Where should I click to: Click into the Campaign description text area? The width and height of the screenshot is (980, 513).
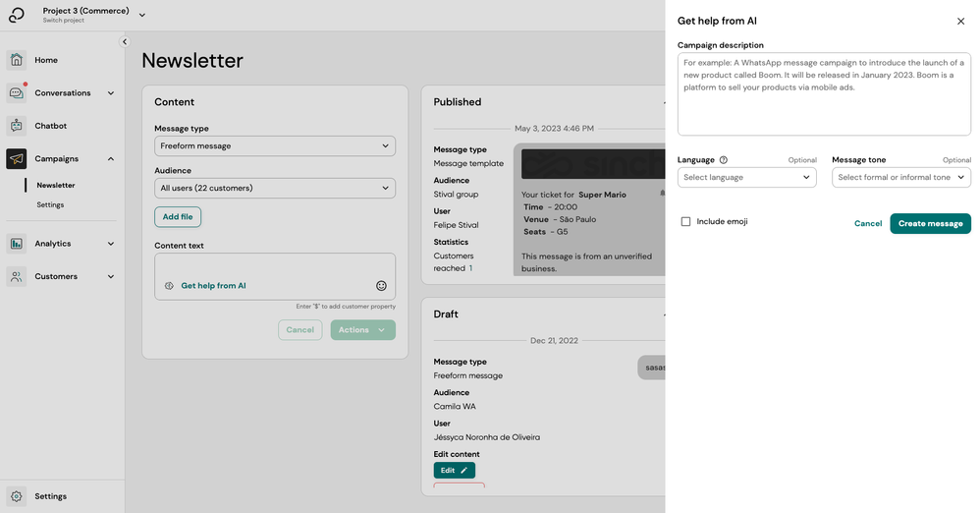pos(825,93)
